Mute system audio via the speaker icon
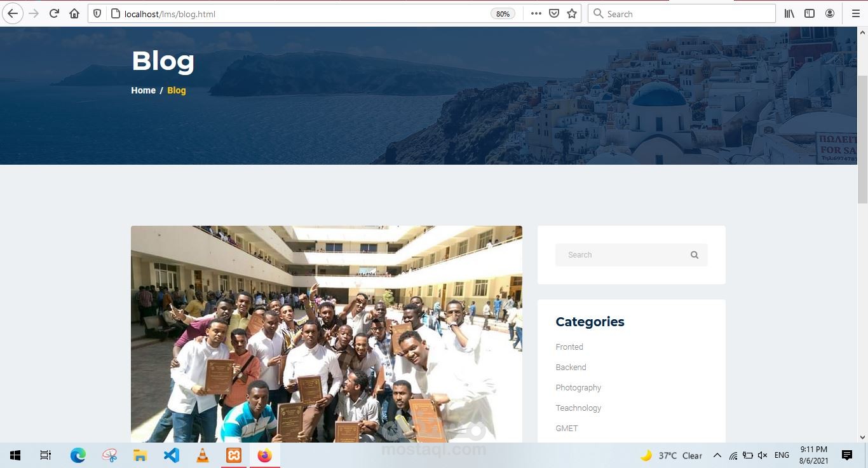The width and height of the screenshot is (868, 468). pyautogui.click(x=762, y=455)
